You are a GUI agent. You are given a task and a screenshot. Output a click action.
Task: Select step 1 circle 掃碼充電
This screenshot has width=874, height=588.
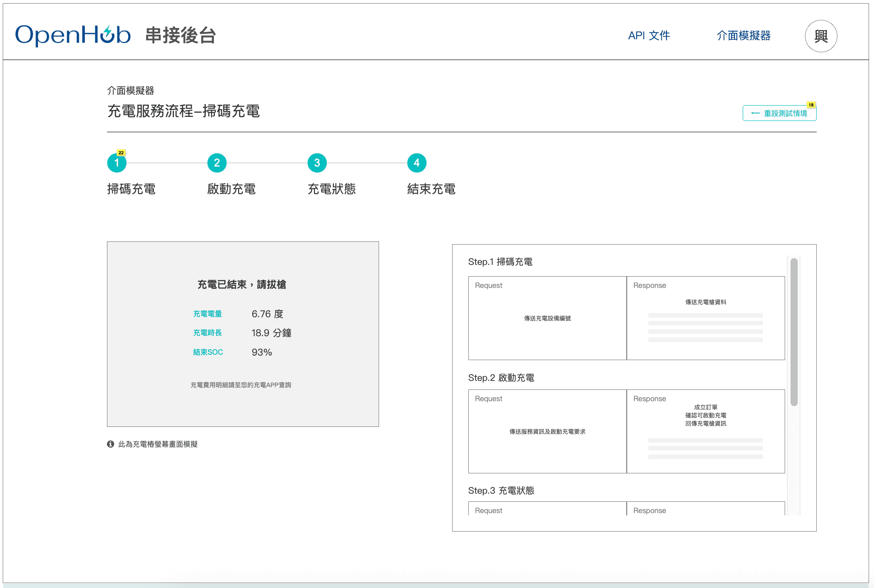click(117, 163)
